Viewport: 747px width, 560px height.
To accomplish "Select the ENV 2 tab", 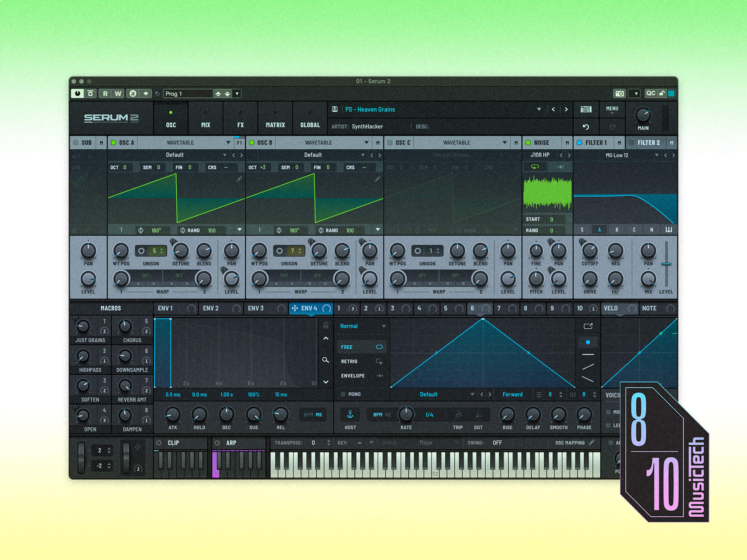I will point(211,308).
